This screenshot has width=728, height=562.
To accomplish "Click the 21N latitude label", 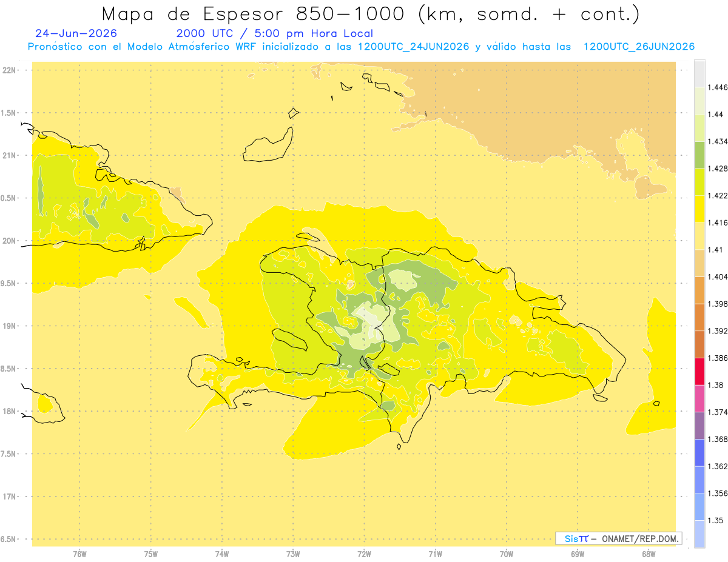I will pyautogui.click(x=10, y=156).
